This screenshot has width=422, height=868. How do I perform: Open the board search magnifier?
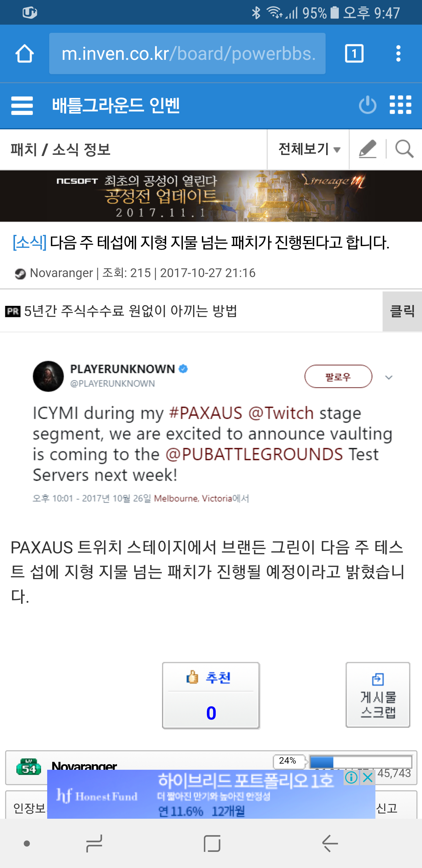click(x=404, y=149)
